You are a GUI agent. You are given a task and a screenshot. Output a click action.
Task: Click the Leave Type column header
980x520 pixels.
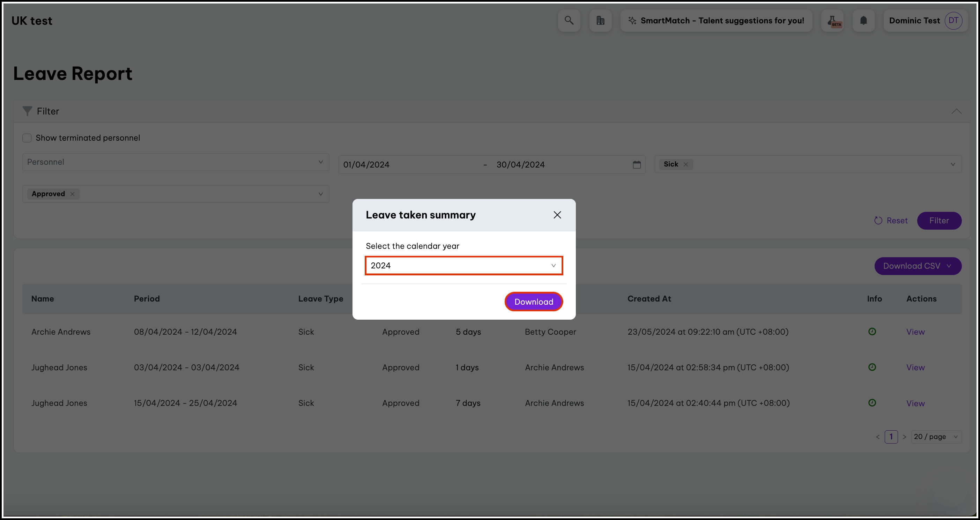(321, 299)
